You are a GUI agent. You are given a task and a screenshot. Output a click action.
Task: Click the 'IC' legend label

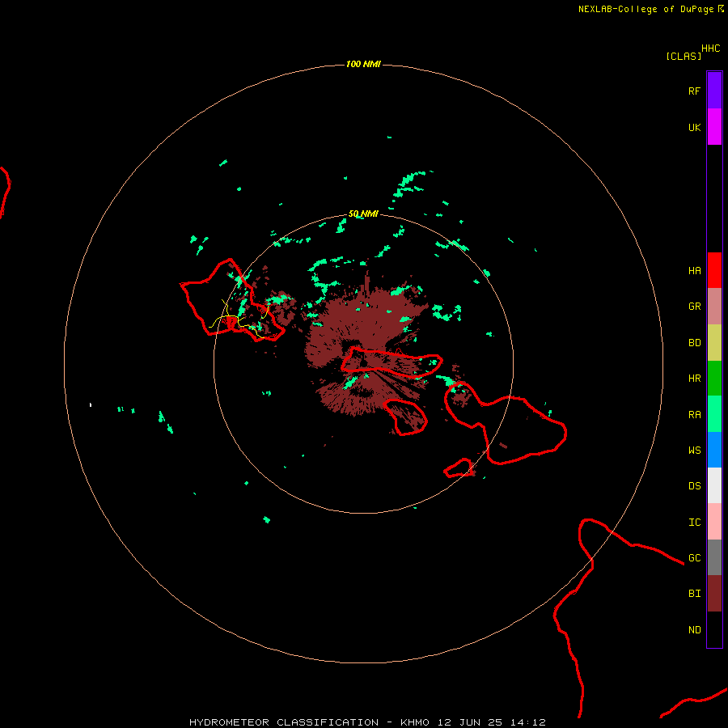(694, 523)
